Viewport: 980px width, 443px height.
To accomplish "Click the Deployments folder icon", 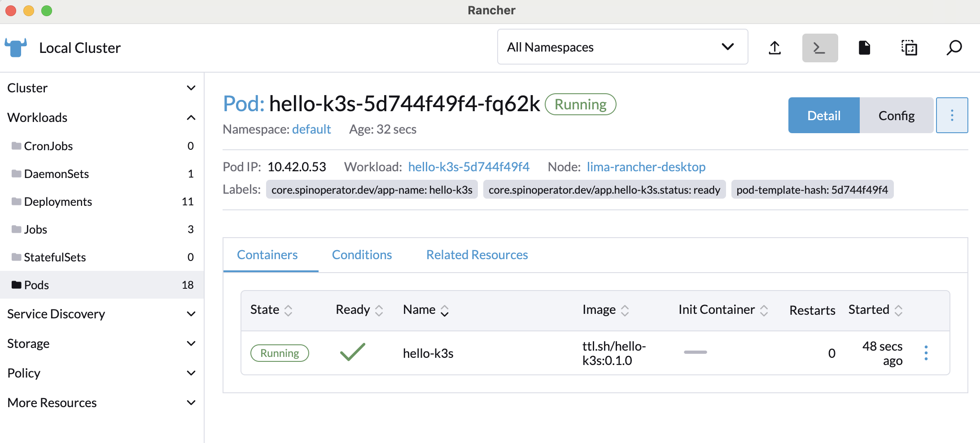I will point(17,201).
